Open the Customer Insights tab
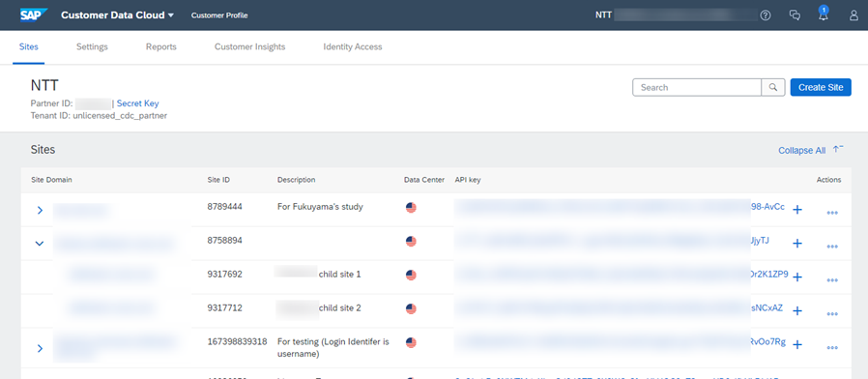Viewport: 868px width, 379px height. pyautogui.click(x=250, y=47)
